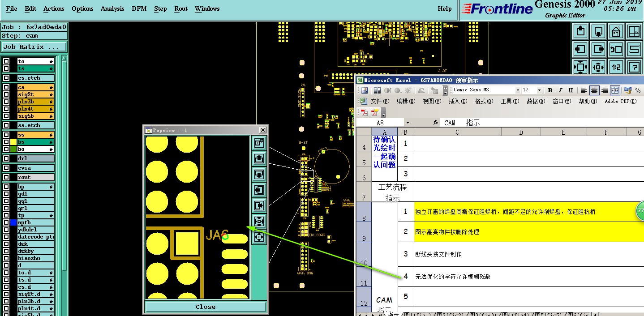Toggle Bold in Excel toolbar

click(550, 90)
